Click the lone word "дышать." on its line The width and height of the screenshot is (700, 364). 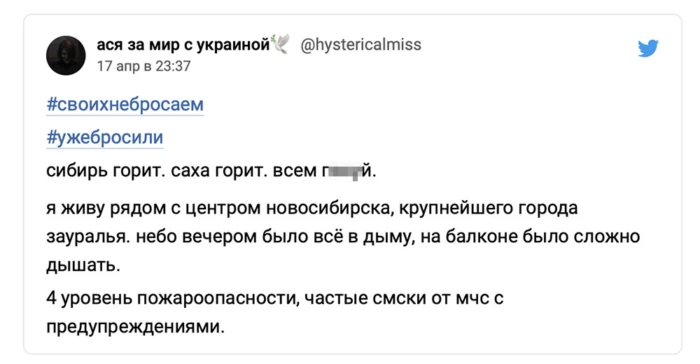click(83, 265)
